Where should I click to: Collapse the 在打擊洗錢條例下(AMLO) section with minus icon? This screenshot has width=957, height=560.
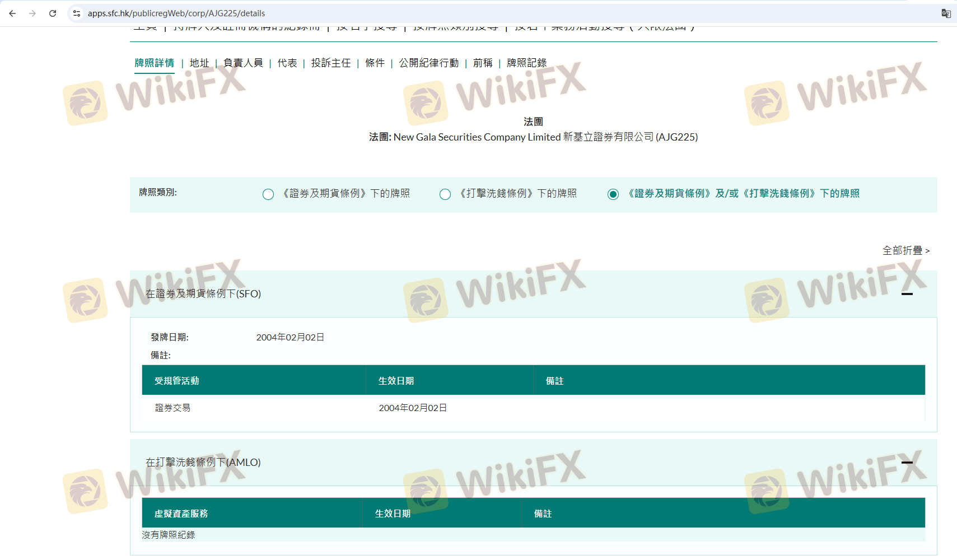(907, 463)
